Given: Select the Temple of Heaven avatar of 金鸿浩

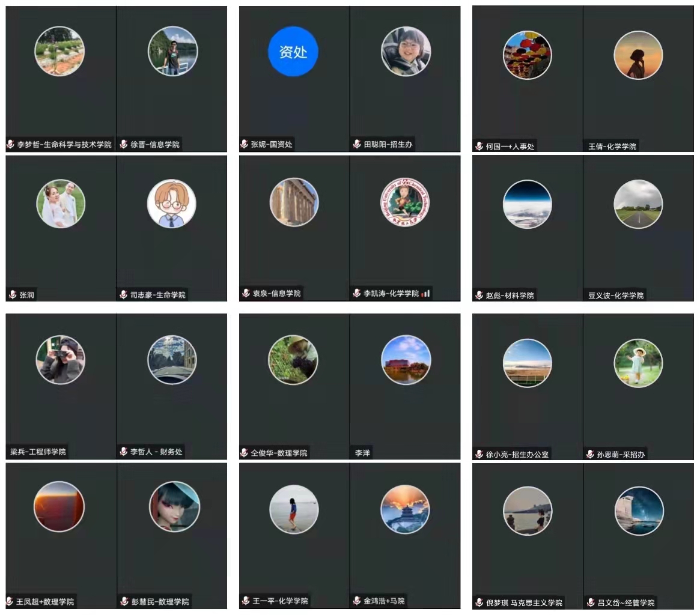Looking at the screenshot, I should click(x=405, y=510).
